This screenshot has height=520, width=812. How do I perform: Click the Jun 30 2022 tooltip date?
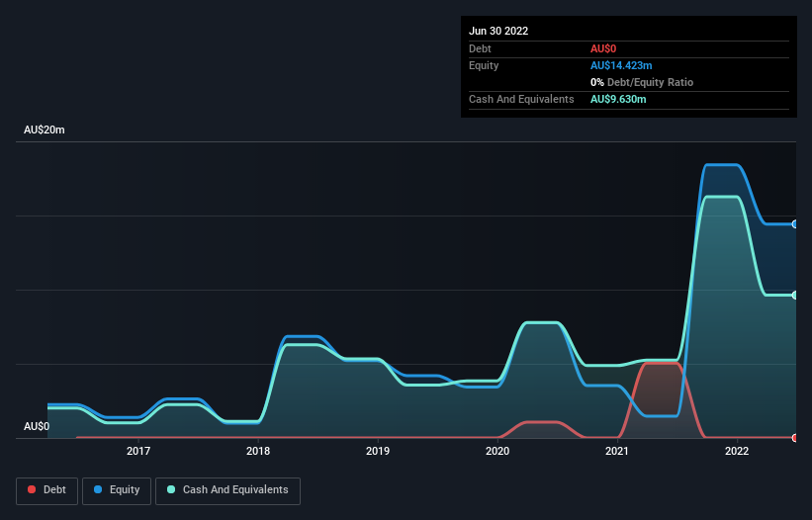[498, 31]
